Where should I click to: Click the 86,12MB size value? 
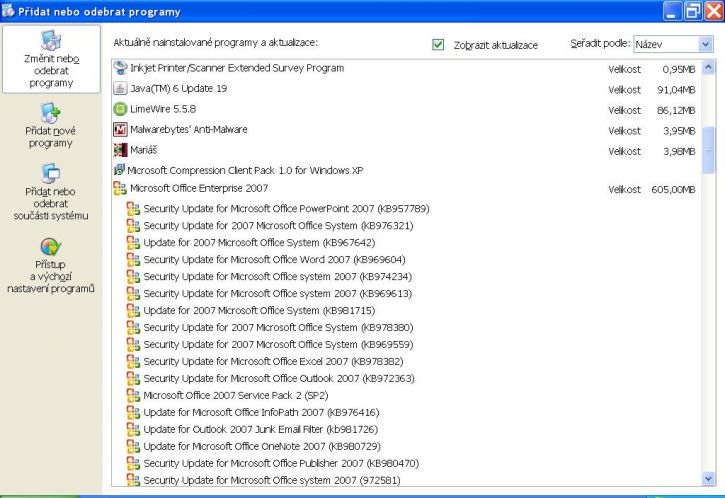[676, 111]
